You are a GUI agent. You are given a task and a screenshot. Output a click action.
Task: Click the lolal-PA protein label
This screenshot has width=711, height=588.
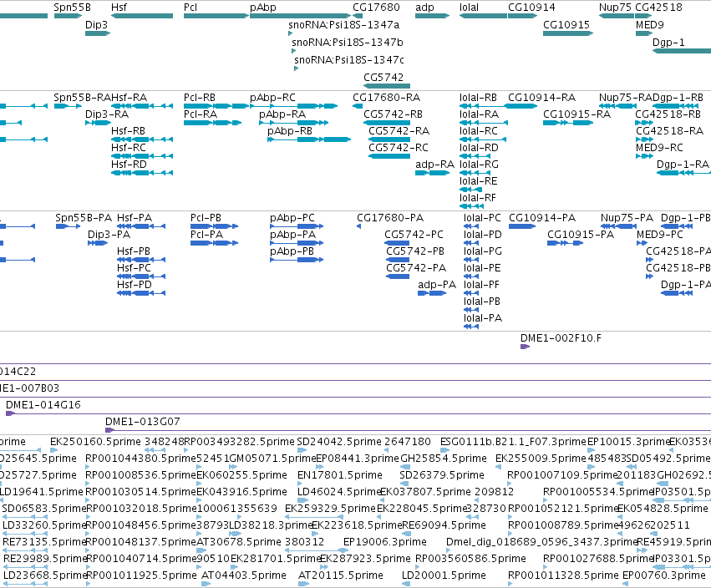coord(483,318)
